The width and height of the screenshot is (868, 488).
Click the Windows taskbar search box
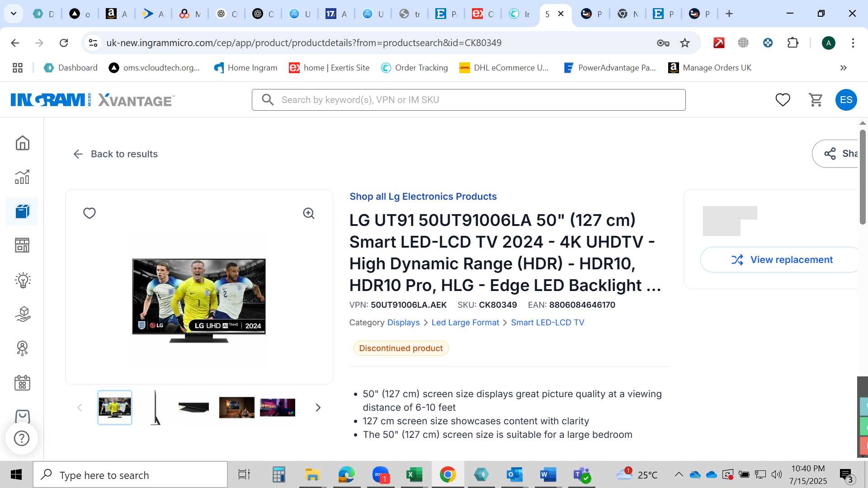coord(130,475)
